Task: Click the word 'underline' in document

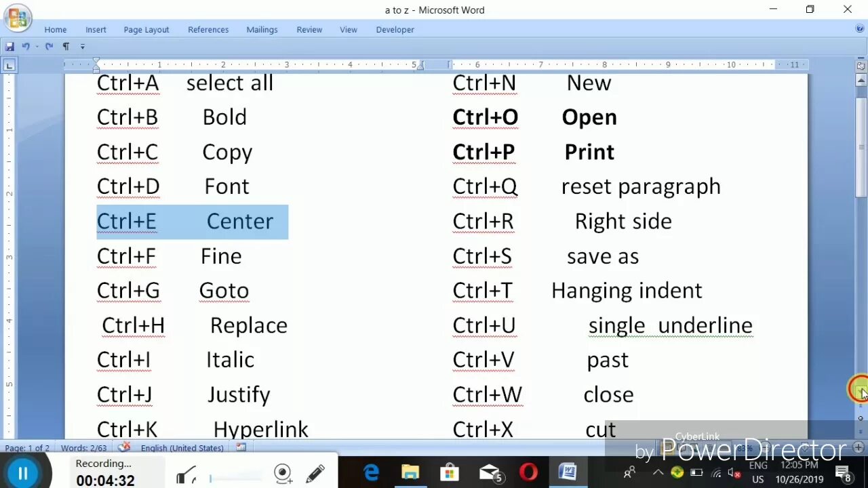Action: pos(705,326)
